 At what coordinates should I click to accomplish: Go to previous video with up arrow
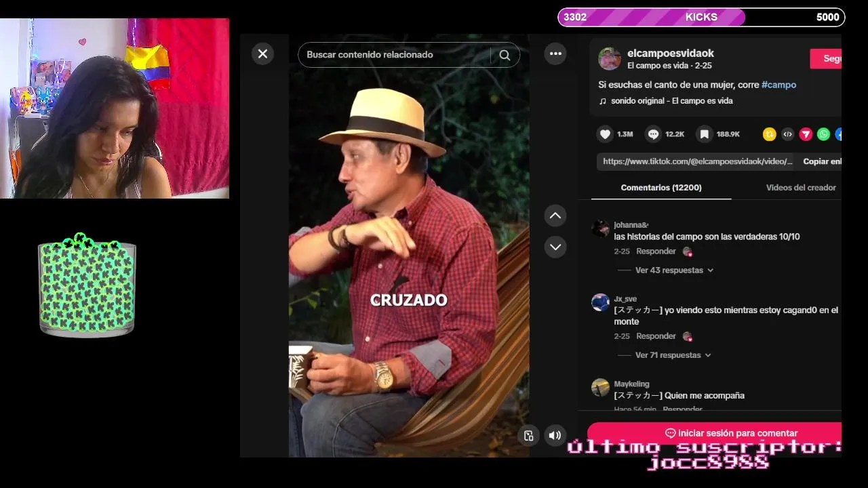click(x=555, y=216)
